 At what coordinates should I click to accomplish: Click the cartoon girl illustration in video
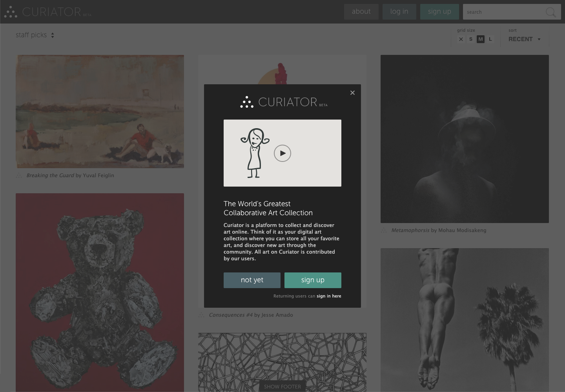pos(255,153)
